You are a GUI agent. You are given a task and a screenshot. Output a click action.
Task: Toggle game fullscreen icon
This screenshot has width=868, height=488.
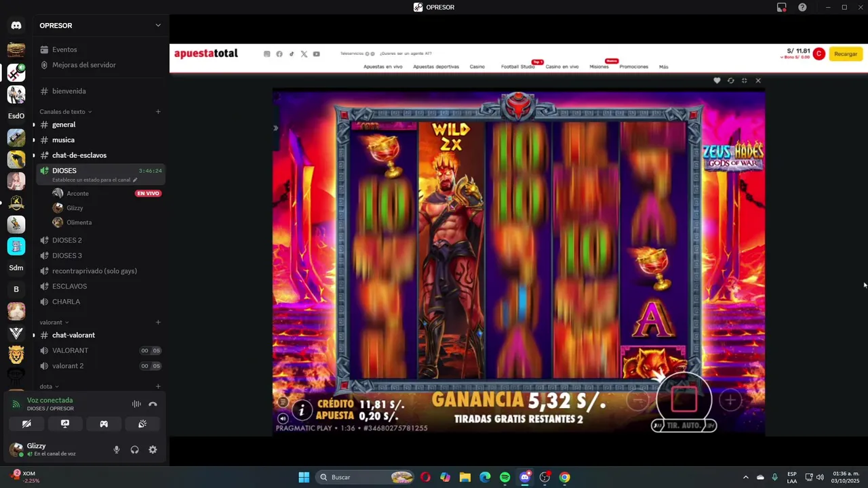point(744,81)
